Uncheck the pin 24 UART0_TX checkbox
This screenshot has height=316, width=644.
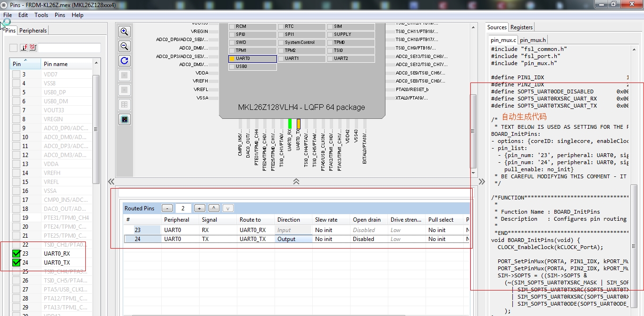pos(17,263)
